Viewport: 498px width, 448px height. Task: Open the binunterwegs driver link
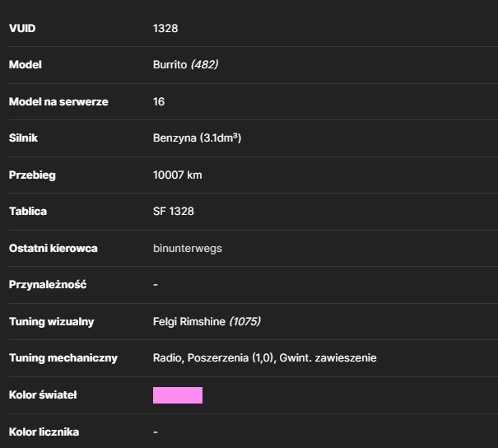[188, 248]
